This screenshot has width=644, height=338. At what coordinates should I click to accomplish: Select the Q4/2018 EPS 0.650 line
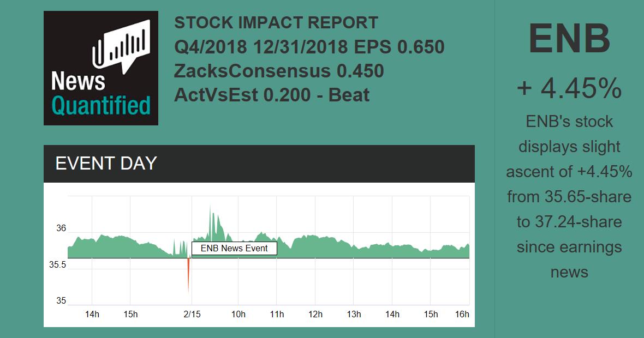[x=309, y=47]
